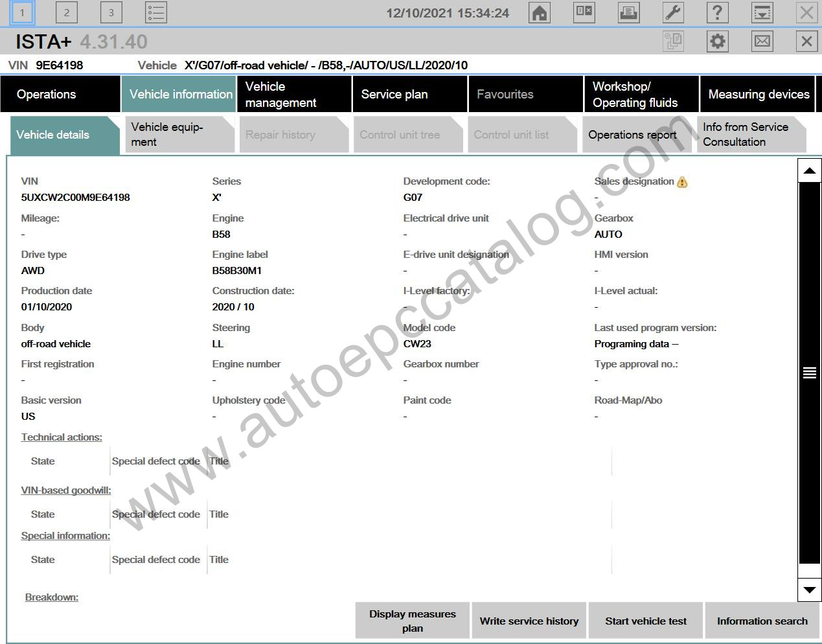Click the clipboard copy icon in ISTA+ bar
The image size is (822, 644).
coord(673,41)
